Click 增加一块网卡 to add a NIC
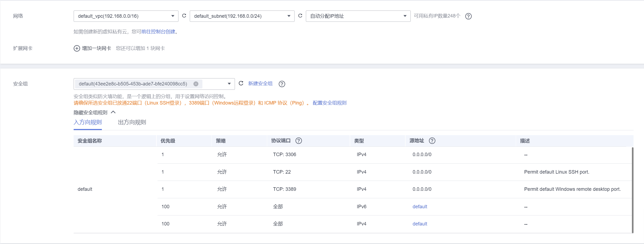Viewport: 644px width, 244px height. point(96,48)
